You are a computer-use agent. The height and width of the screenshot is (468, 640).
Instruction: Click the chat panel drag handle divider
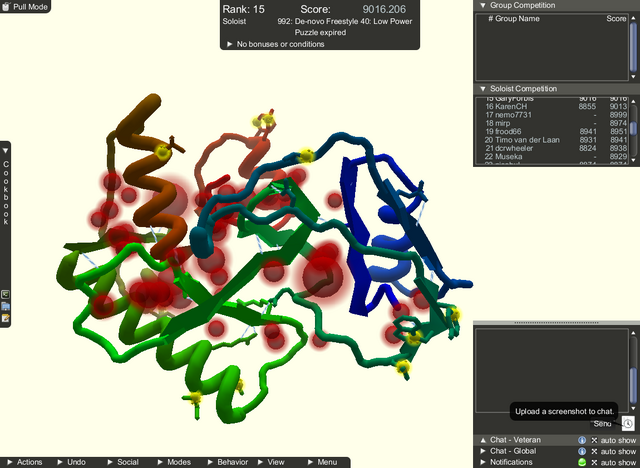(556, 323)
